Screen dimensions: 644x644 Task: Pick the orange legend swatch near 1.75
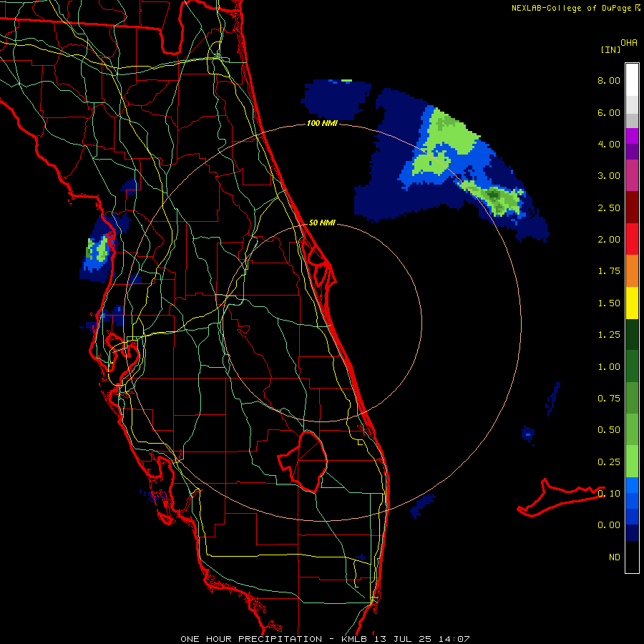click(x=632, y=271)
